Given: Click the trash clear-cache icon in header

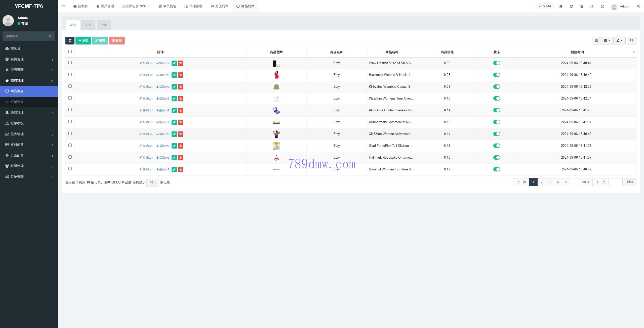Looking at the screenshot, I should point(581,6).
